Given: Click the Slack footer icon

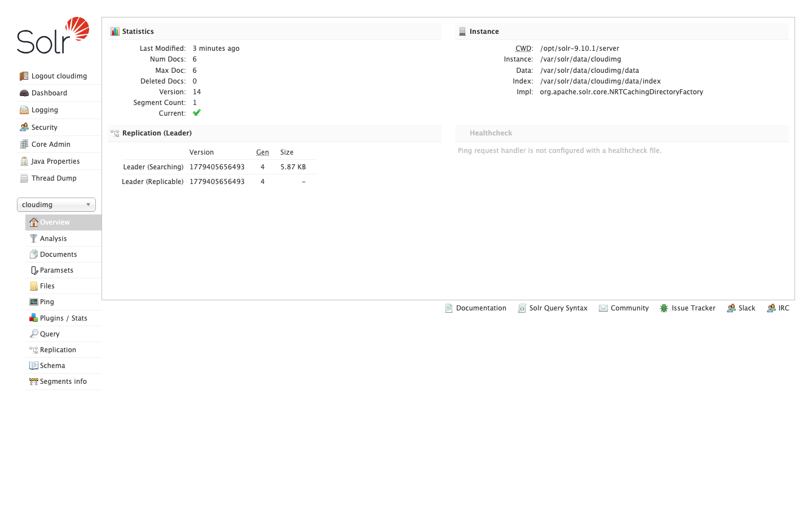Looking at the screenshot, I should pyautogui.click(x=731, y=308).
